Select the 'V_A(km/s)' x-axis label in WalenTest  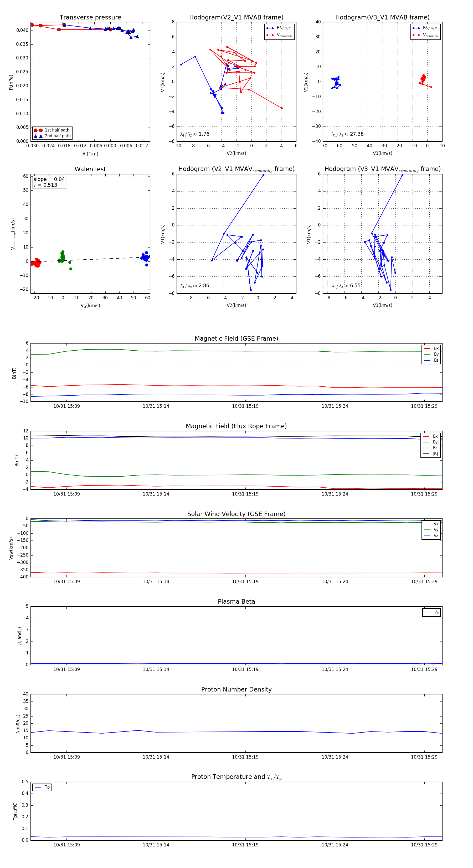coord(90,306)
